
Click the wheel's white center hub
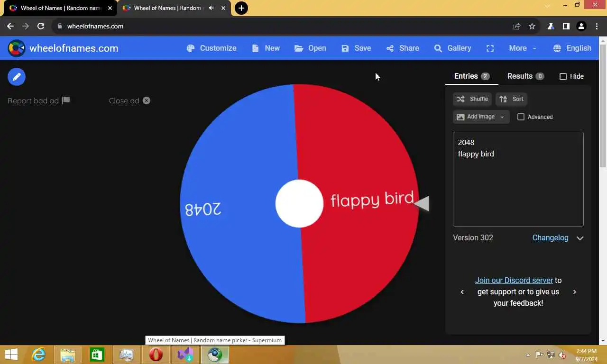point(299,203)
